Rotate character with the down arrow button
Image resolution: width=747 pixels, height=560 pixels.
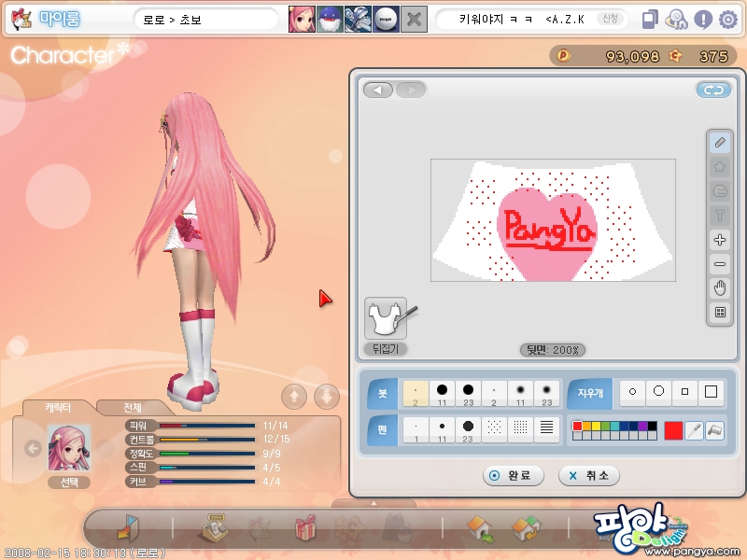[x=327, y=396]
